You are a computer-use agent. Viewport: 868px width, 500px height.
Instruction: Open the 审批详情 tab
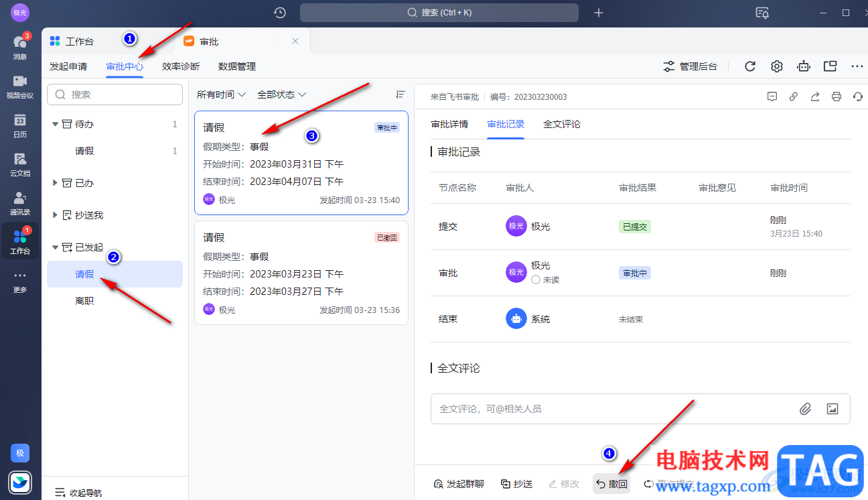(x=449, y=124)
